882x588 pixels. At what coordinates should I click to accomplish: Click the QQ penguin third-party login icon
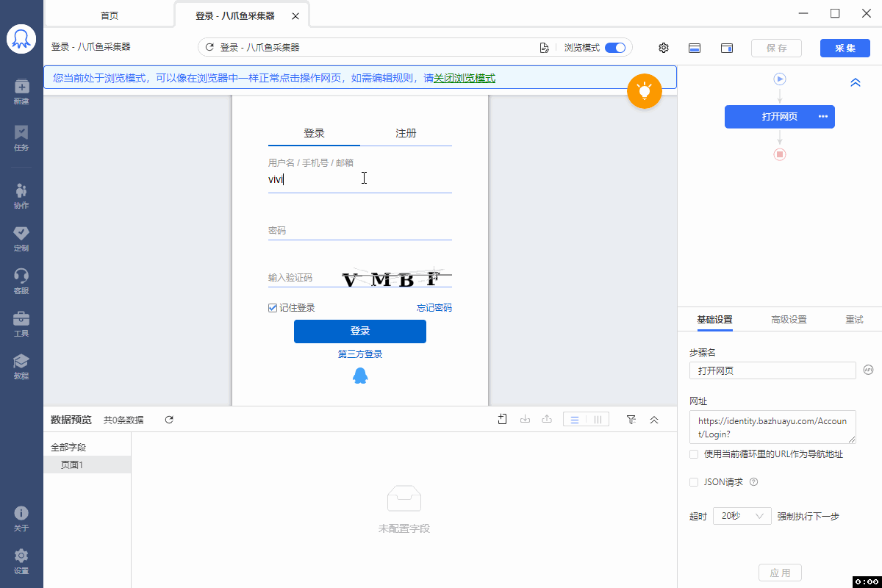tap(360, 376)
